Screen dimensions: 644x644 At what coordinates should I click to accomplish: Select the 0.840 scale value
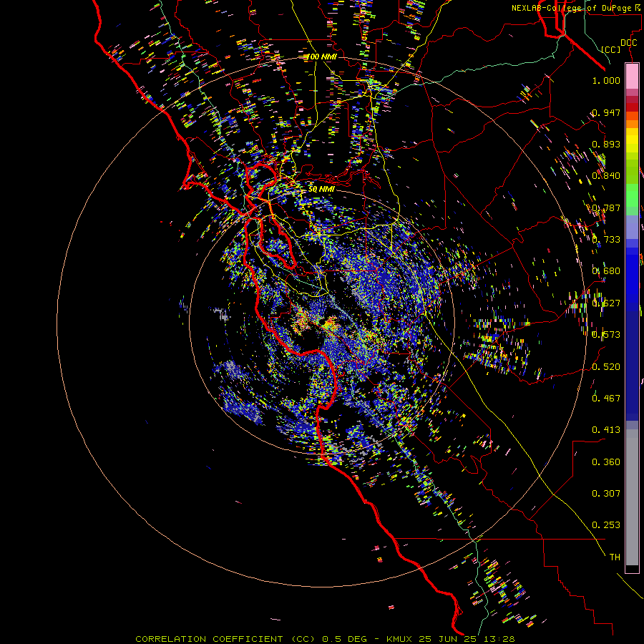(606, 176)
